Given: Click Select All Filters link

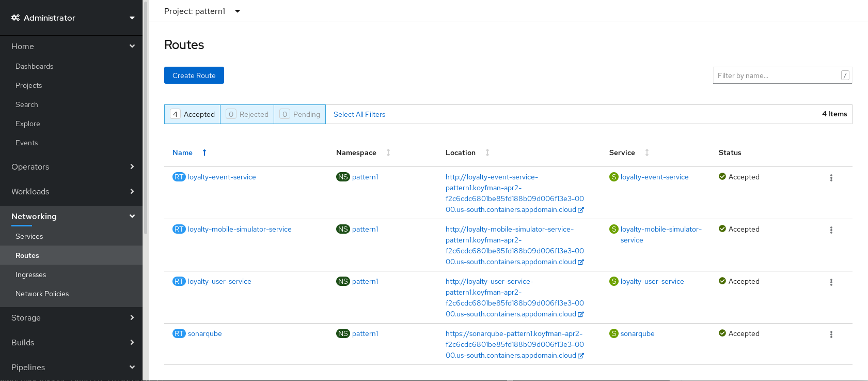Looking at the screenshot, I should tap(359, 114).
